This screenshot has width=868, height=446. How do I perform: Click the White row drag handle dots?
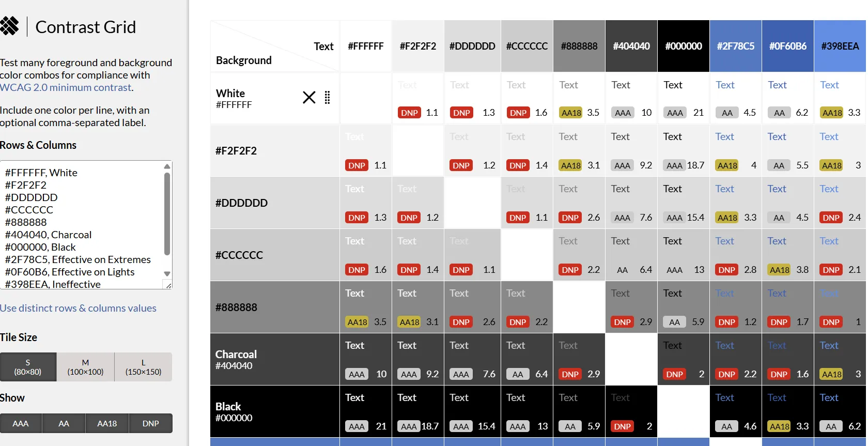(327, 97)
